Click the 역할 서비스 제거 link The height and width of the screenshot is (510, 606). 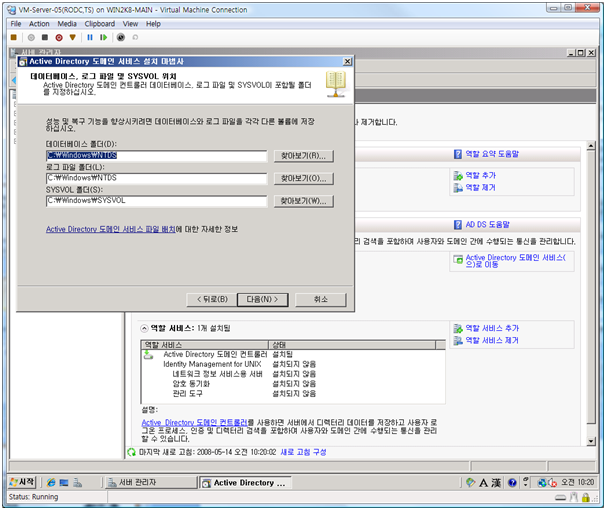492,341
